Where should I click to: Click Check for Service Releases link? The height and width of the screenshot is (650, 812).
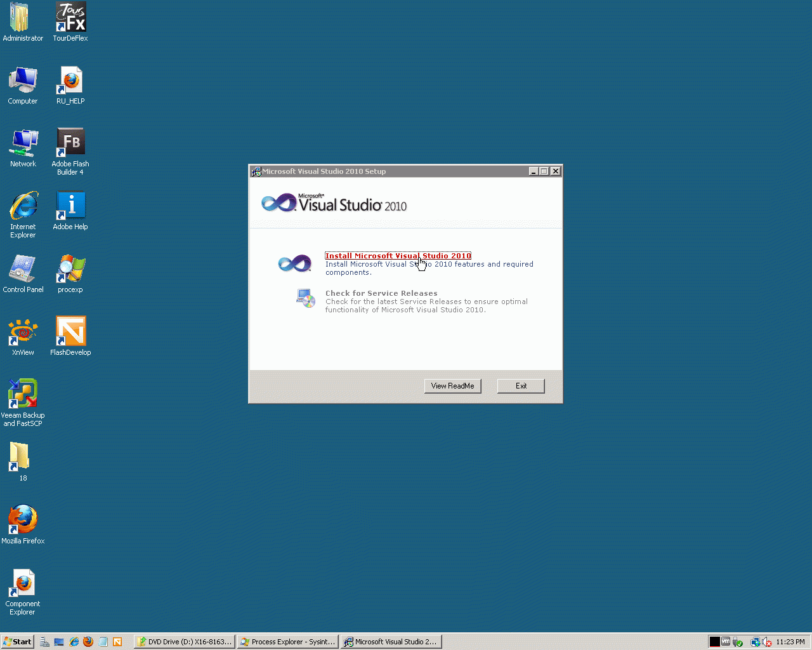(381, 293)
